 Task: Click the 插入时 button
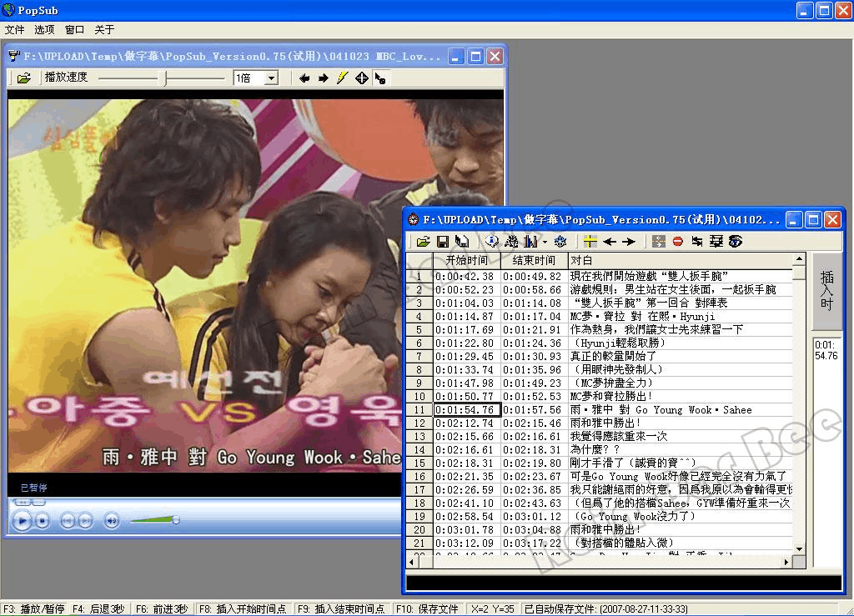coord(826,290)
